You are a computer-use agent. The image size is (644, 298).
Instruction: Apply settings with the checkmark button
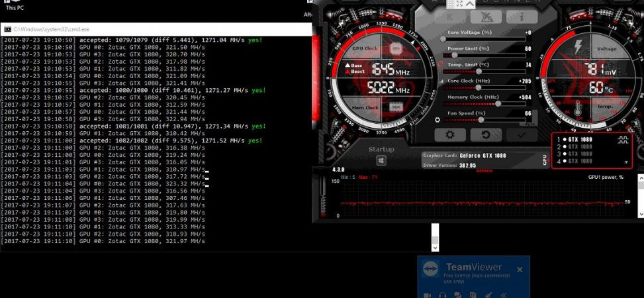[x=522, y=135]
